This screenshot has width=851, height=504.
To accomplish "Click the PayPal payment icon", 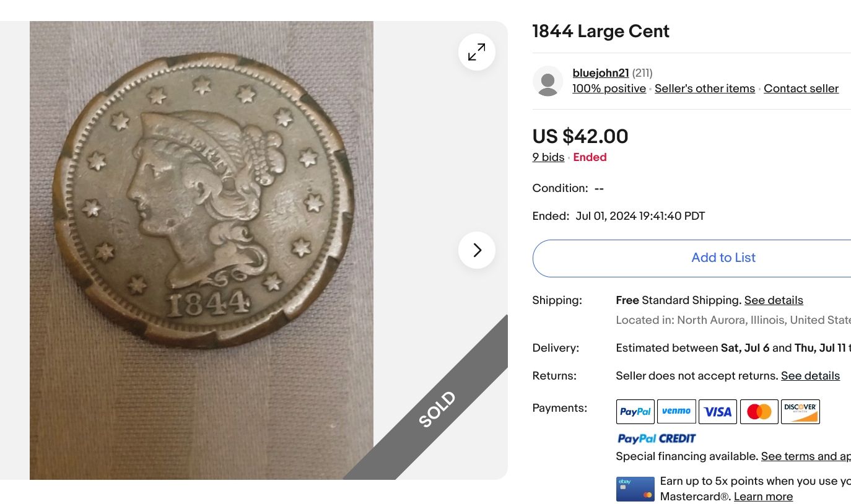I will point(635,412).
